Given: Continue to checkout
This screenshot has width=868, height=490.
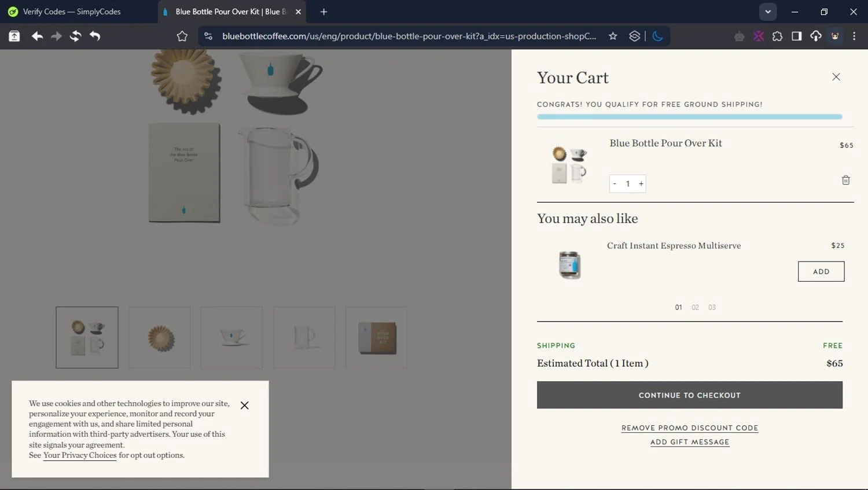Looking at the screenshot, I should click(689, 395).
